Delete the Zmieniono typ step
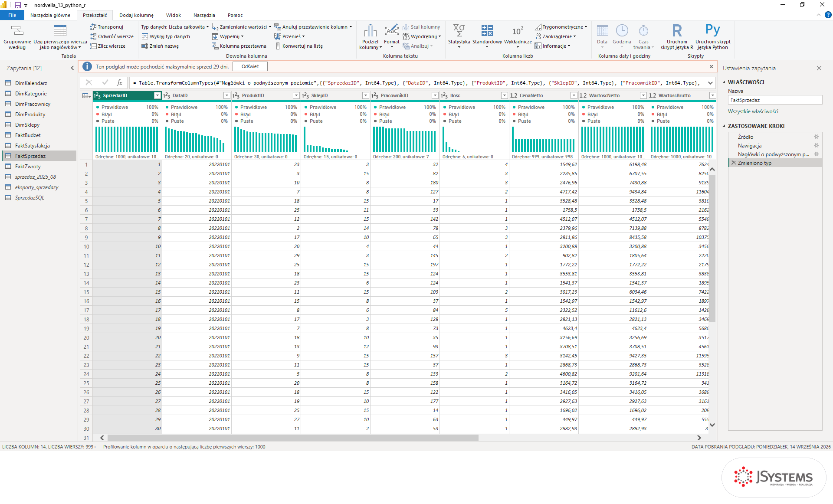The height and width of the screenshot is (504, 833). coord(734,163)
